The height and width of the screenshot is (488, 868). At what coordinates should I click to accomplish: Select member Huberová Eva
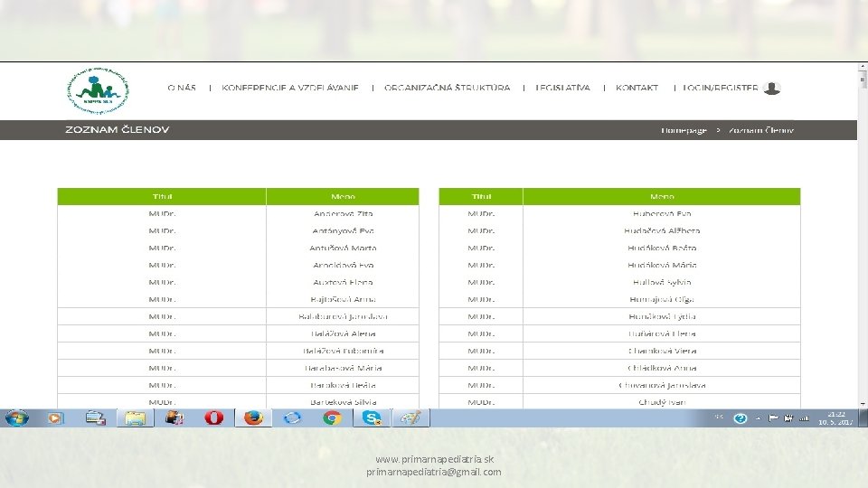click(x=662, y=213)
